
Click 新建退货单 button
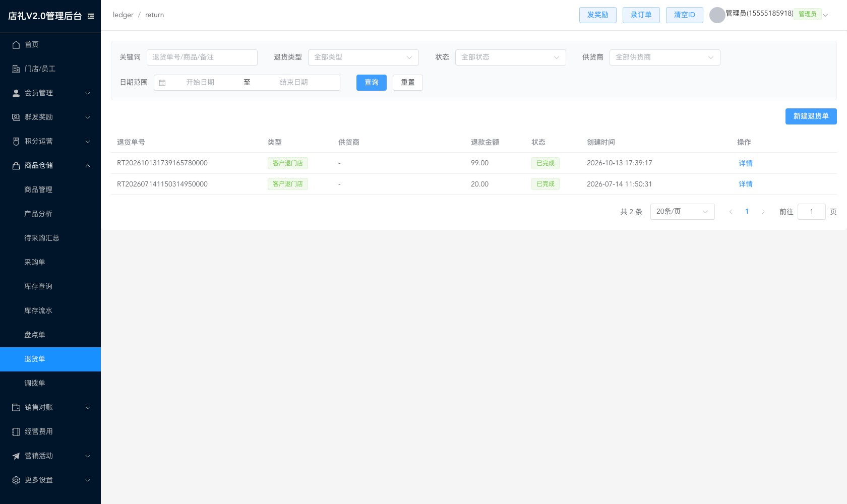click(x=811, y=116)
